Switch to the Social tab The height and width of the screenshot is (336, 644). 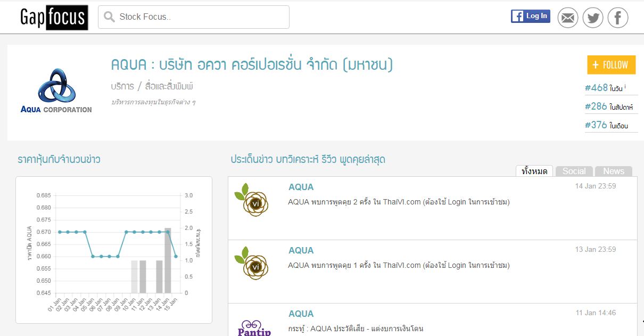click(574, 171)
